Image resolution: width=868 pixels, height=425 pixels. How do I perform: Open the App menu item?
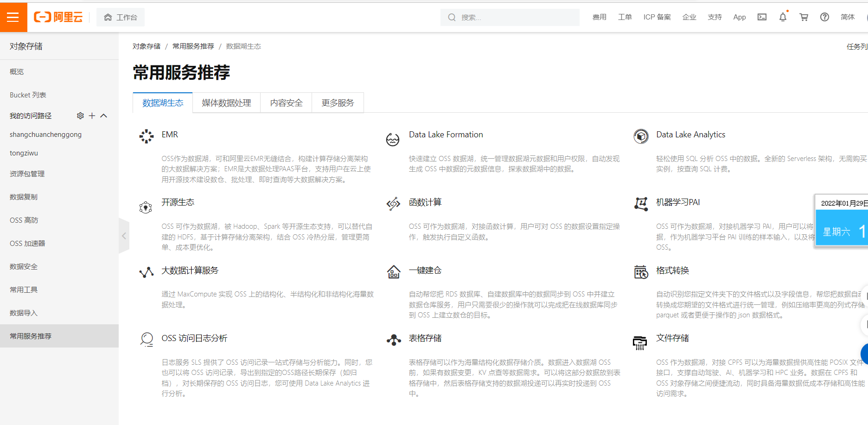pos(740,17)
